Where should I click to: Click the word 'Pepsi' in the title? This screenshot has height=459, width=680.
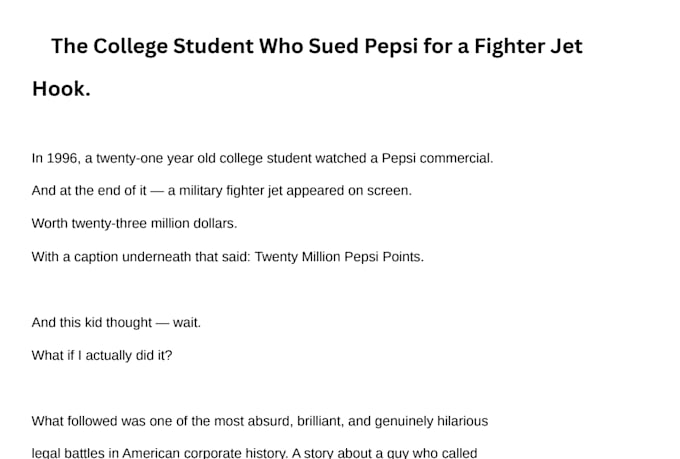tap(391, 46)
